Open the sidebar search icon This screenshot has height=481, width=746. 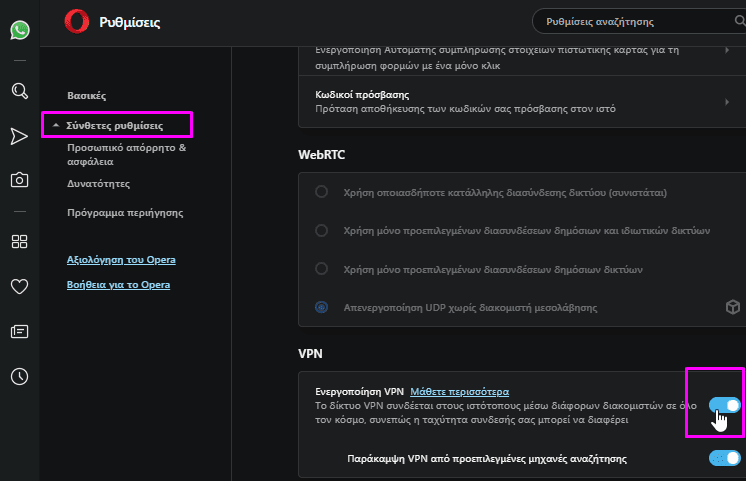click(x=20, y=90)
